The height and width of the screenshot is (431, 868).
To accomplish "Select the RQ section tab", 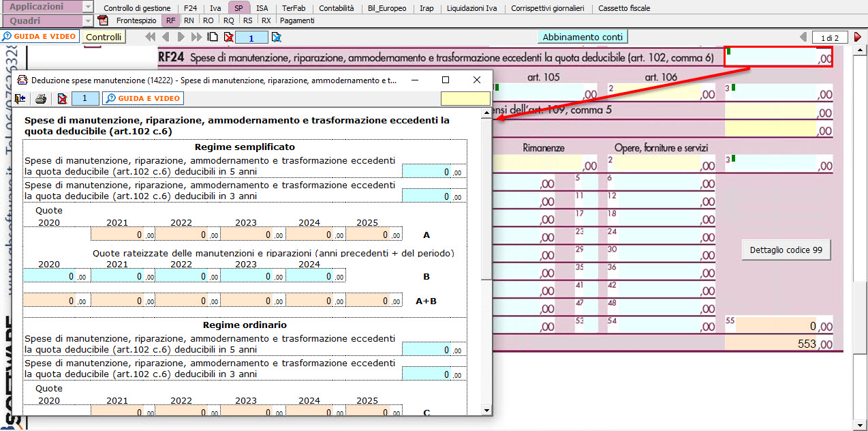I will (x=228, y=20).
